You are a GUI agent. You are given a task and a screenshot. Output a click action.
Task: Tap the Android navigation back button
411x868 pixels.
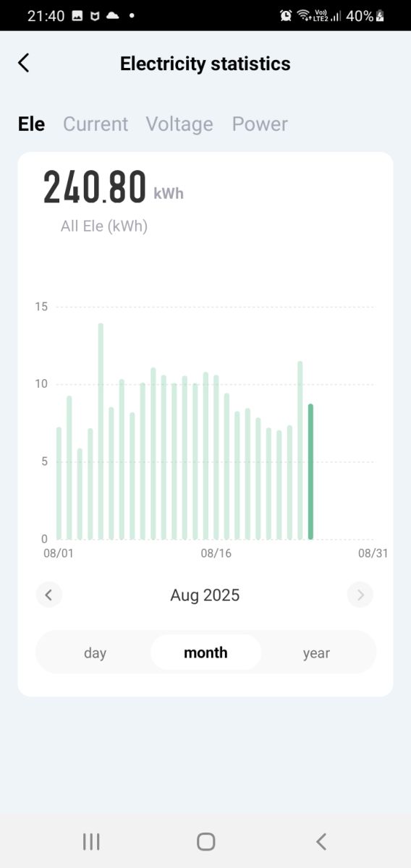[321, 841]
